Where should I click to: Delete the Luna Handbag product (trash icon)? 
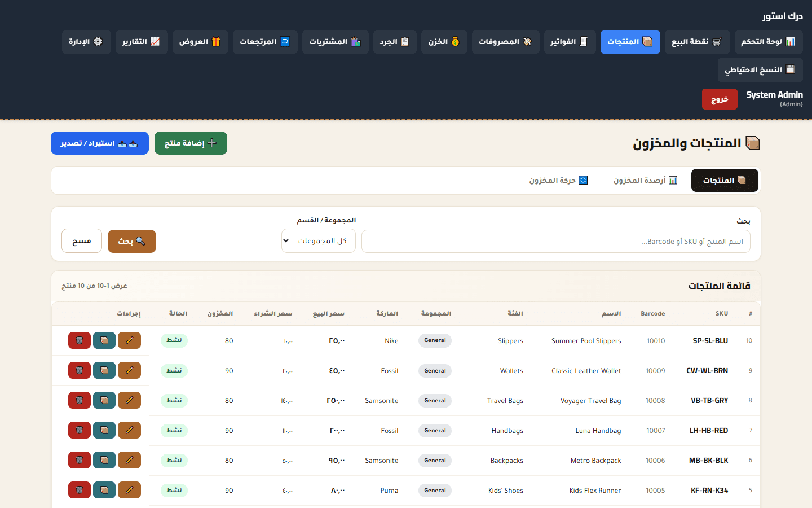tap(80, 430)
